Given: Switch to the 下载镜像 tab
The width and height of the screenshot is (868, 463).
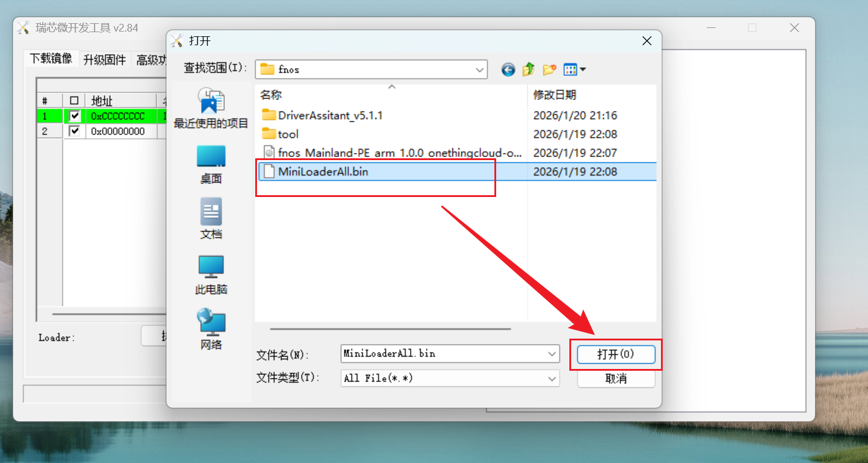Looking at the screenshot, I should click(51, 58).
